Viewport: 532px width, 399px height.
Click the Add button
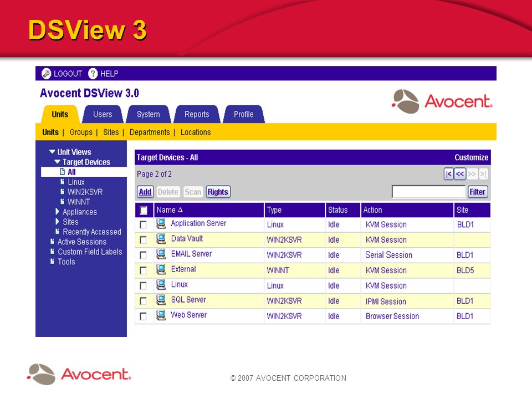145,192
